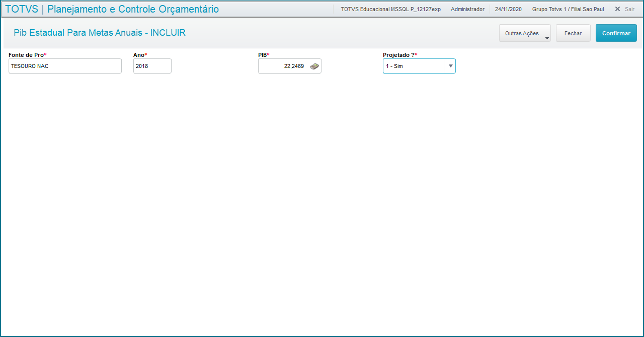Click the Projetado ? field label
The width and height of the screenshot is (644, 337).
tap(400, 54)
